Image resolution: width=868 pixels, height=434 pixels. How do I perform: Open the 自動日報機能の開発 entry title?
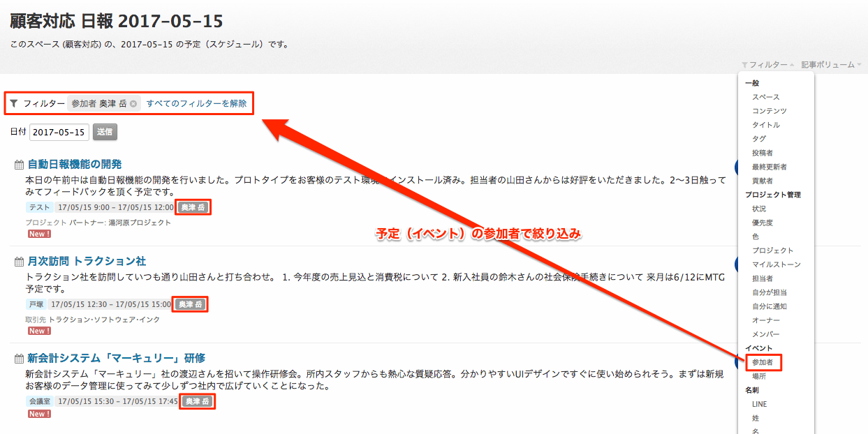(x=75, y=165)
